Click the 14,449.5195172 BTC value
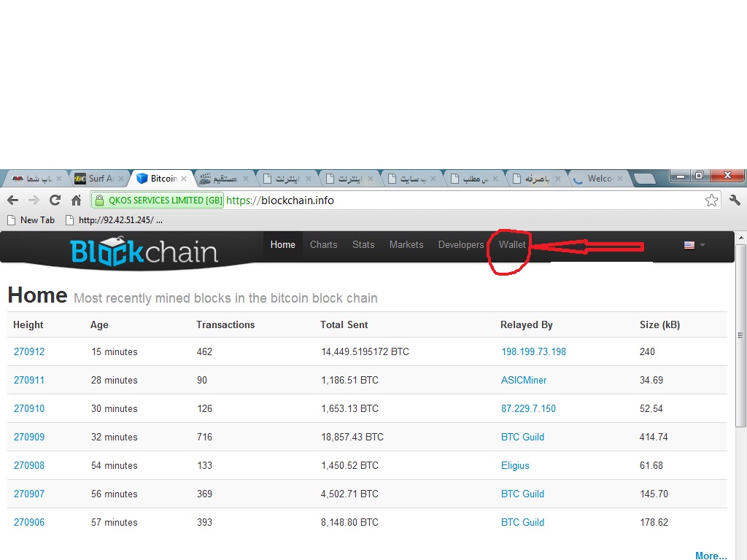The image size is (747, 560). pyautogui.click(x=365, y=352)
